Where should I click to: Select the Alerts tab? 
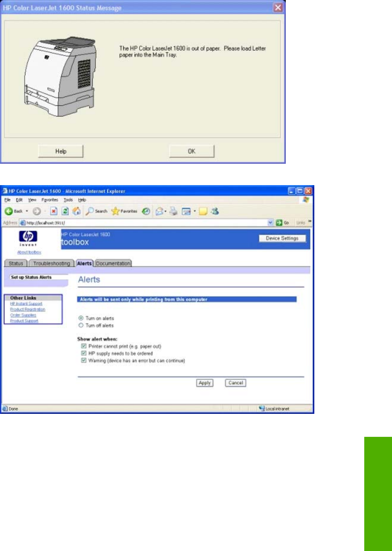[x=84, y=263]
